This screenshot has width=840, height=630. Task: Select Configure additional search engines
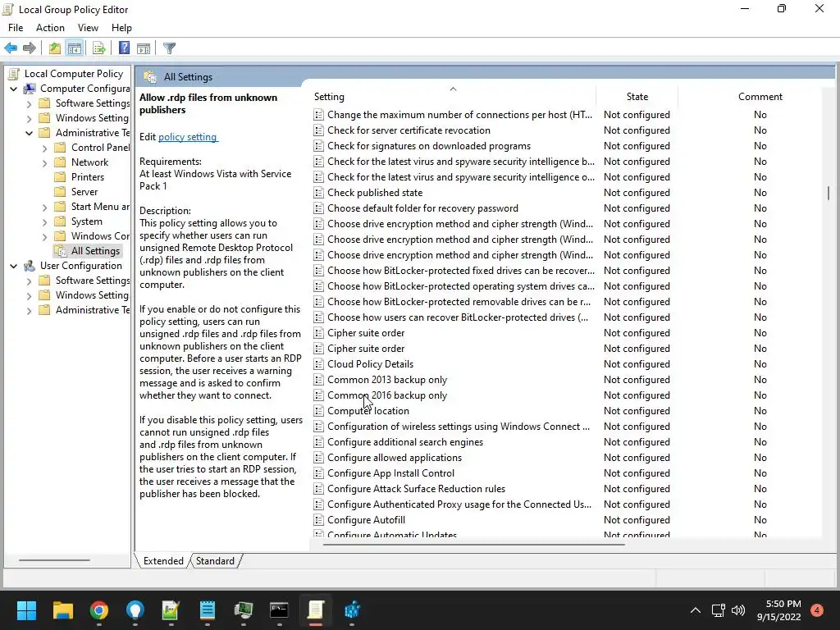(x=405, y=442)
